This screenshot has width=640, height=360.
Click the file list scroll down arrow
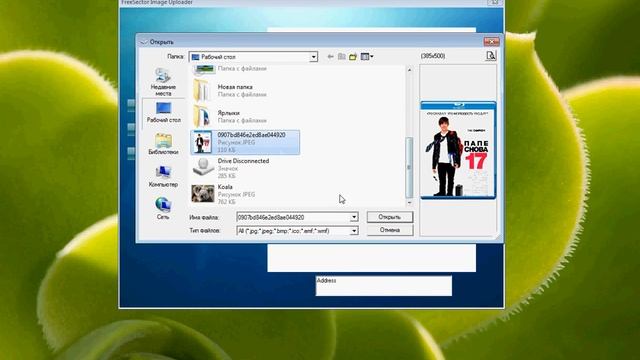pos(409,203)
